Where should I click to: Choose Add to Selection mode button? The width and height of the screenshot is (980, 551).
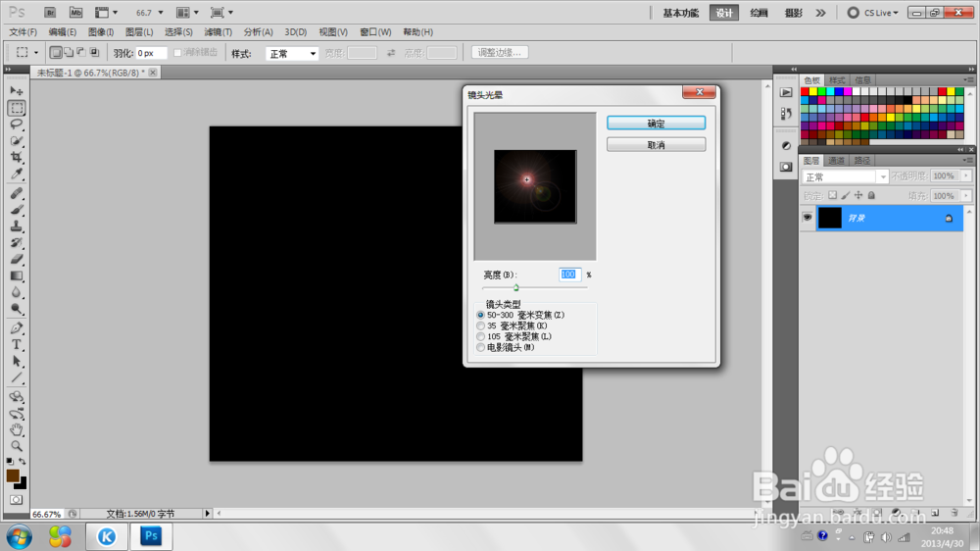tap(69, 53)
